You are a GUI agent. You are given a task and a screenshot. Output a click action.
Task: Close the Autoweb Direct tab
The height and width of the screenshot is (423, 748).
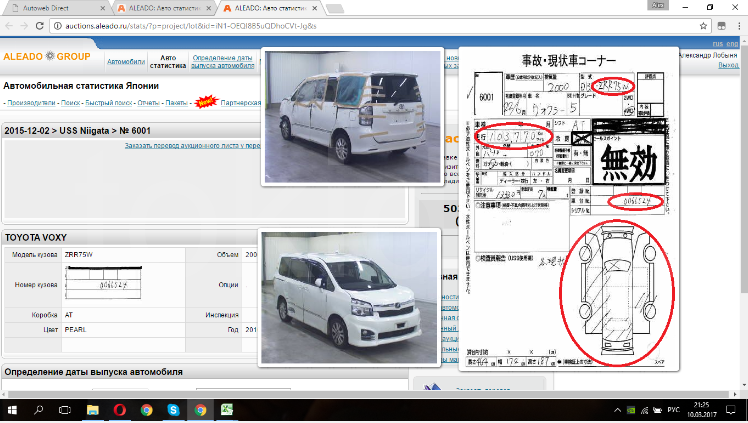[x=103, y=8]
